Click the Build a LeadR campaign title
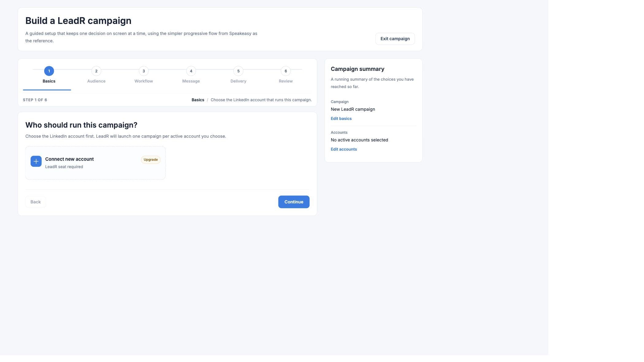644x362 pixels. (78, 21)
